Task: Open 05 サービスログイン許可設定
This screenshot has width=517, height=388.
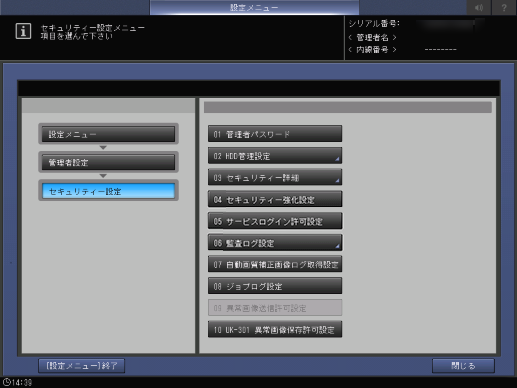Action: pos(275,221)
